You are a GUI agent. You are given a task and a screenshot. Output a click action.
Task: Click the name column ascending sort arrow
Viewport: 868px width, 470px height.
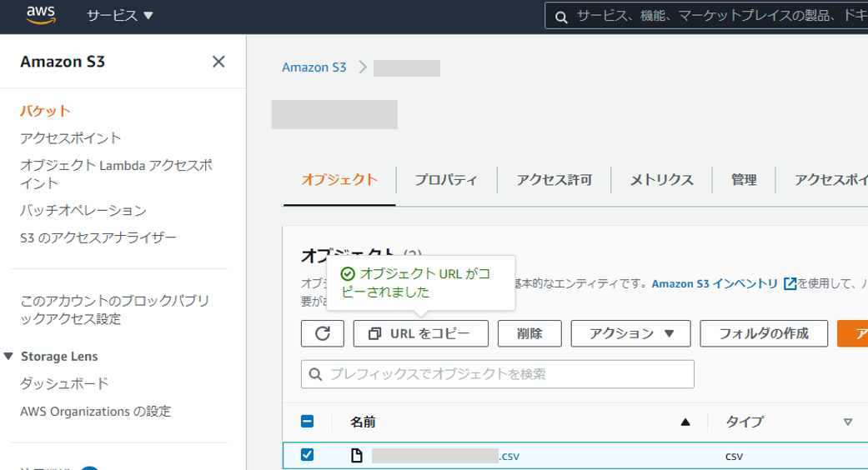pyautogui.click(x=685, y=422)
